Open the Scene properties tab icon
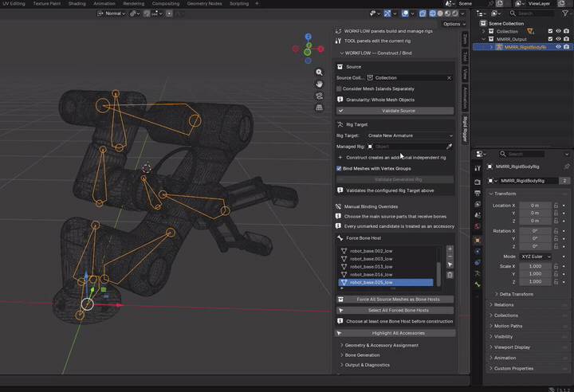Viewport: 574px width, 392px height. (x=478, y=215)
